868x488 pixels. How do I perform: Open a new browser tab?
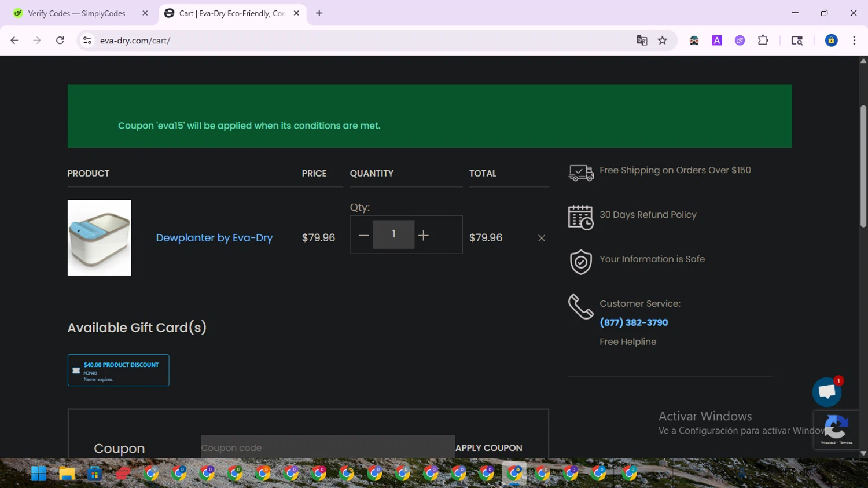(x=319, y=13)
